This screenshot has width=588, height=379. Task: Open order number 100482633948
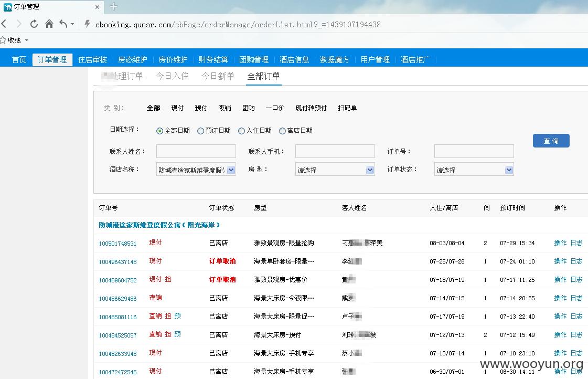pos(117,354)
